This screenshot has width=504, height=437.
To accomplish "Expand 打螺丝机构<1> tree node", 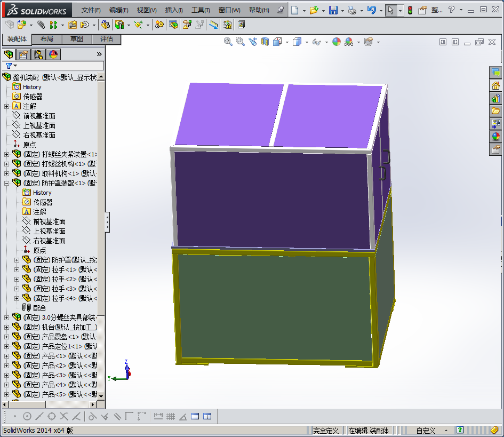I will point(7,164).
